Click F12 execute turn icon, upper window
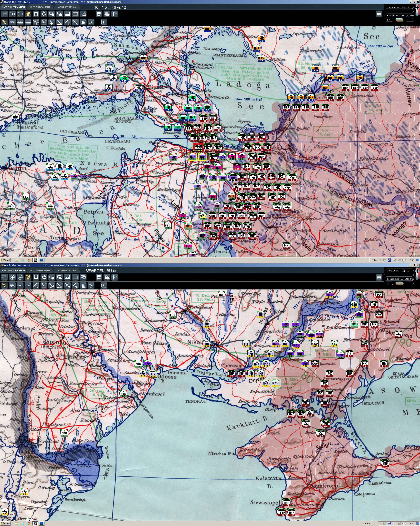The width and height of the screenshot is (420, 526). tap(91, 22)
